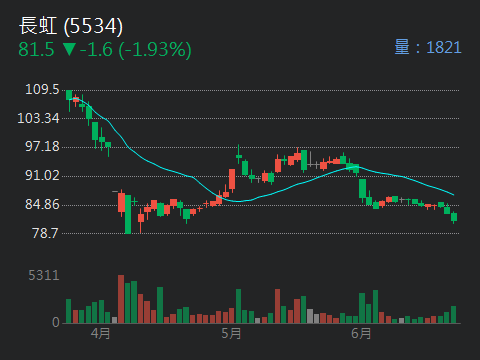Click the tallest red volume bar in April
This screenshot has height=360, width=480.
pos(121,299)
